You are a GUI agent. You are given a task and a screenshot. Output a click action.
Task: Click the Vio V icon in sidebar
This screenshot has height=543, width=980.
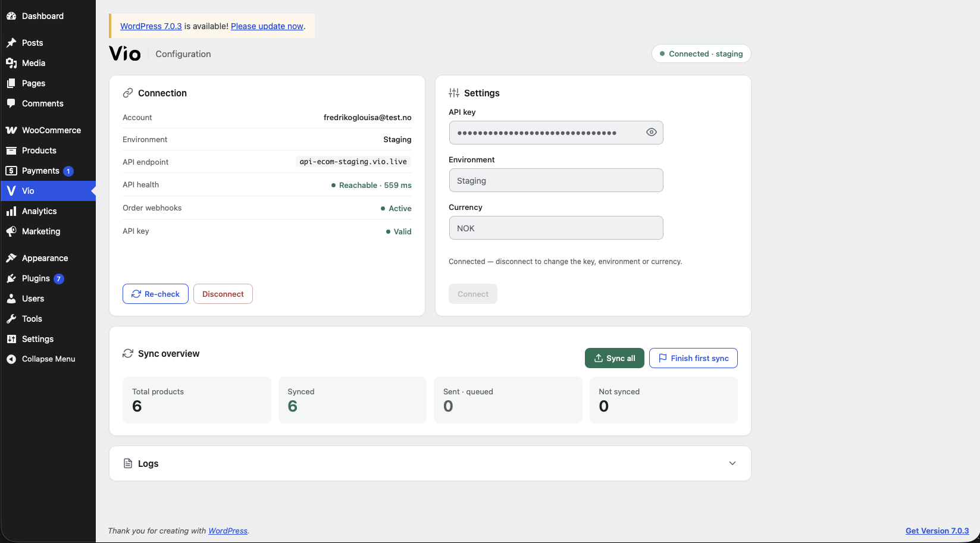(x=11, y=191)
